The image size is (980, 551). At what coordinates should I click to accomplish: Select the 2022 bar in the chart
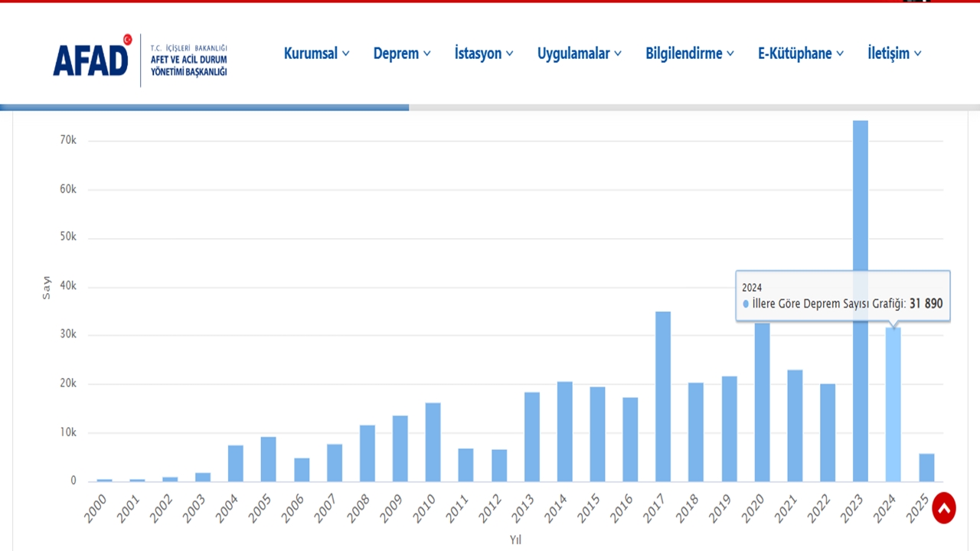click(x=828, y=432)
